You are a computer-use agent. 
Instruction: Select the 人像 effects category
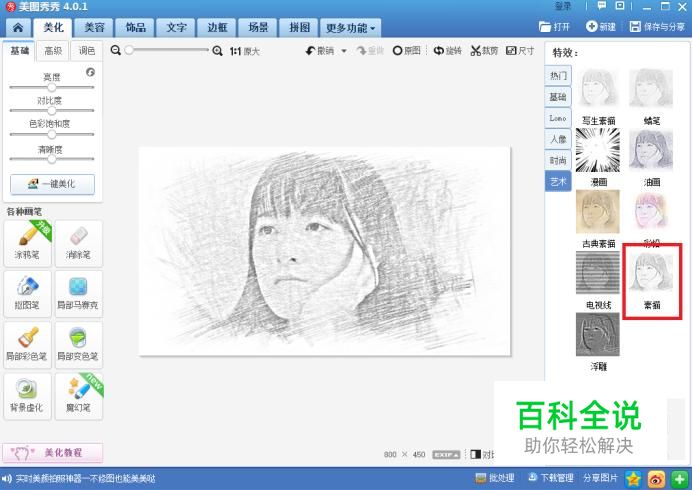[x=558, y=139]
